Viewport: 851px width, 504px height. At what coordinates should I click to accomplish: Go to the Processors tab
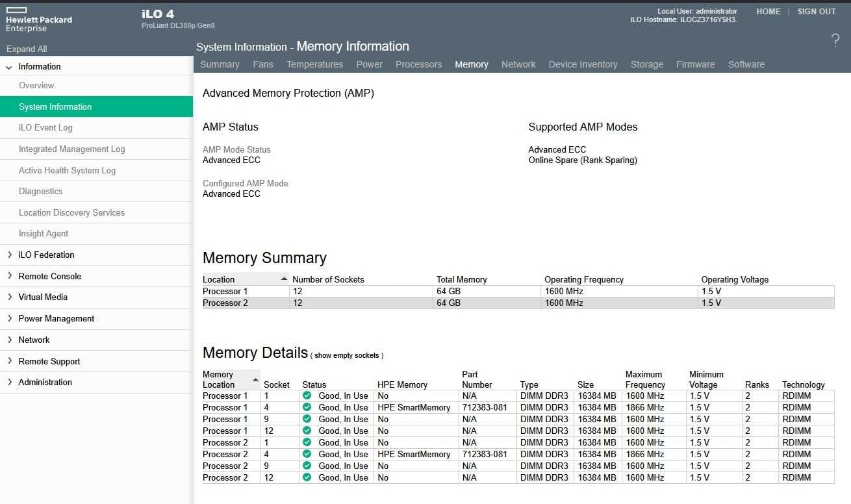click(x=419, y=64)
